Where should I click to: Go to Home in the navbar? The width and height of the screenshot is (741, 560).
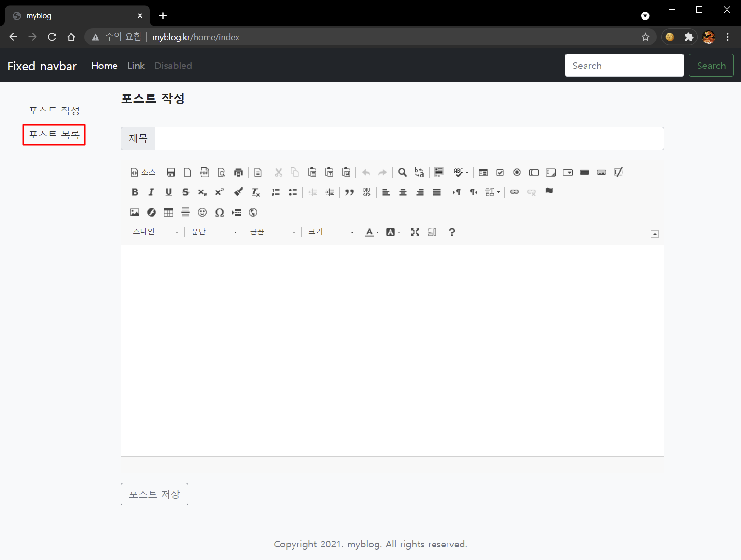(x=104, y=66)
